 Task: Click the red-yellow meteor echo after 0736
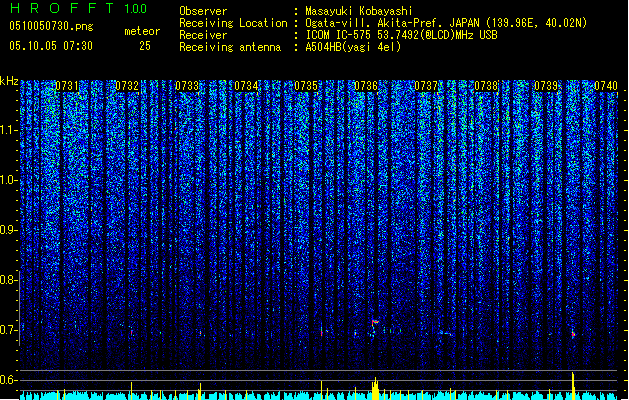point(375,322)
